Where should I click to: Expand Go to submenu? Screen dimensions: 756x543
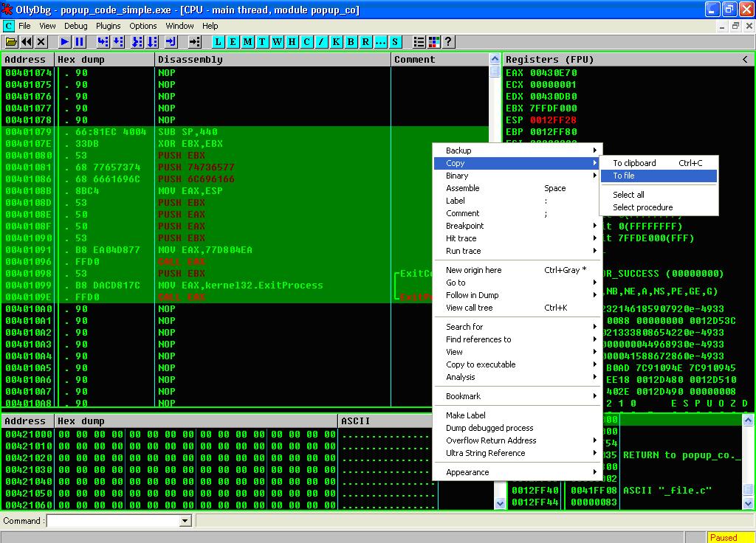[x=517, y=283]
